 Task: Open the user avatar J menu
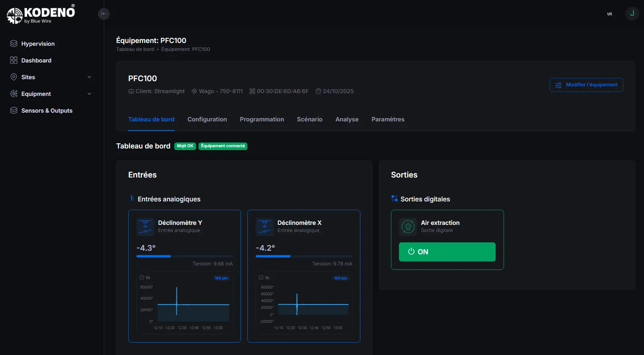(632, 14)
